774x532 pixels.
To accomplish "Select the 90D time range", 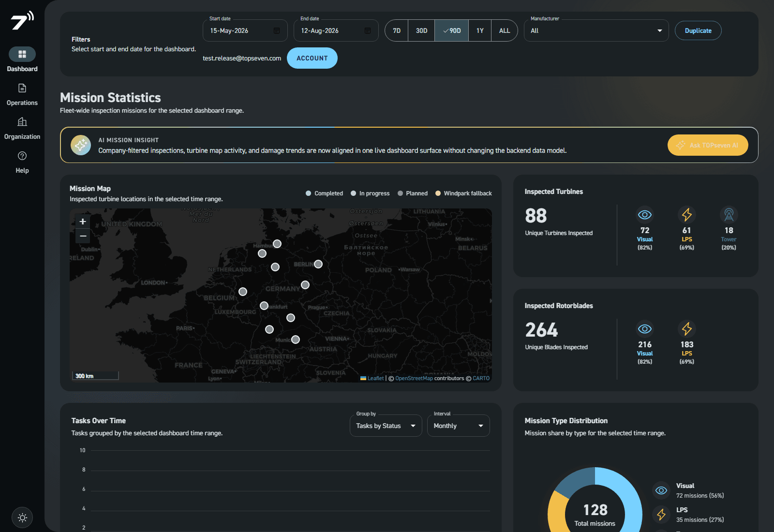I will [451, 30].
